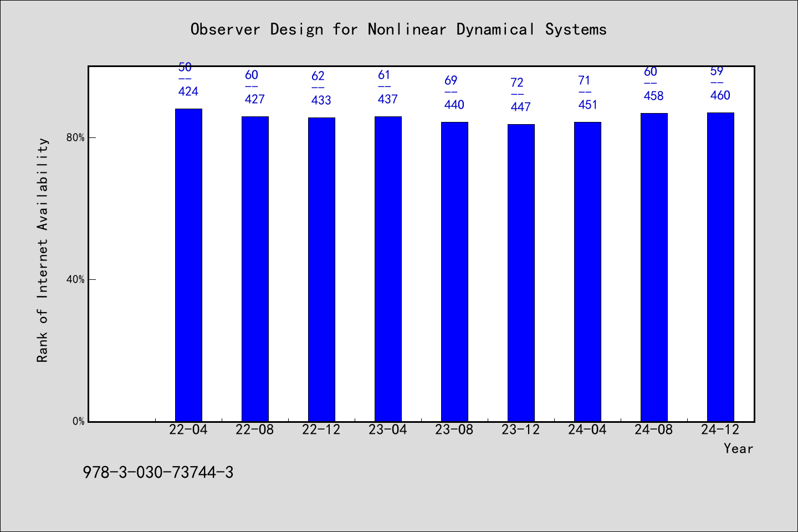The image size is (798, 532).
Task: Click the value 427 above the 22-08 bar
Action: tap(255, 99)
